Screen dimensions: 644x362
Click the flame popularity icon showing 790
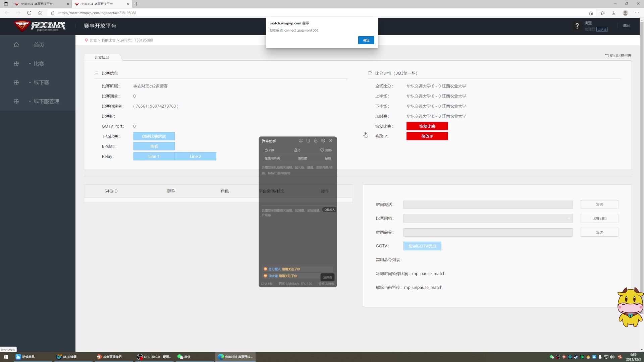tap(266, 150)
